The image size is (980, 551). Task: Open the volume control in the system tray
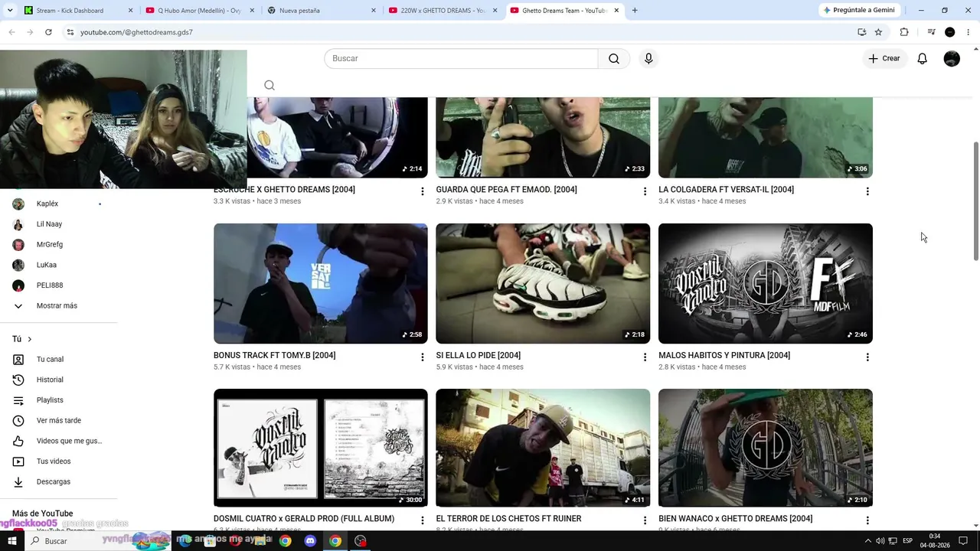point(880,541)
